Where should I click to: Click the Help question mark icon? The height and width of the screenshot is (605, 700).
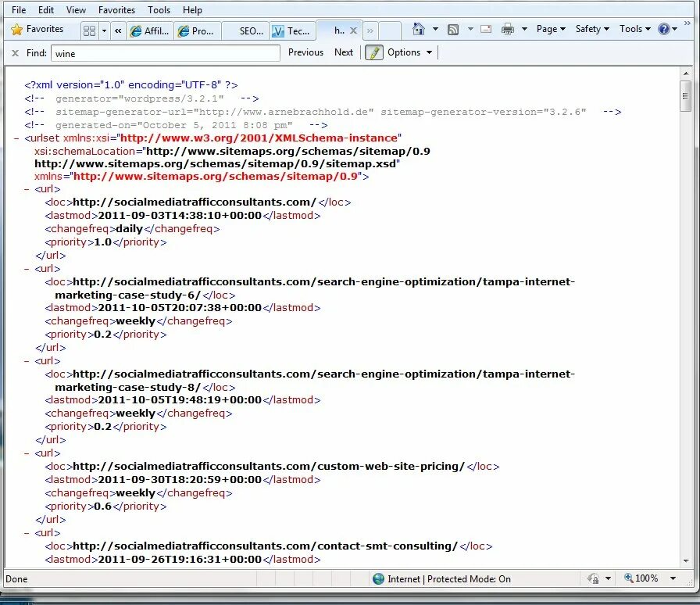coord(664,29)
